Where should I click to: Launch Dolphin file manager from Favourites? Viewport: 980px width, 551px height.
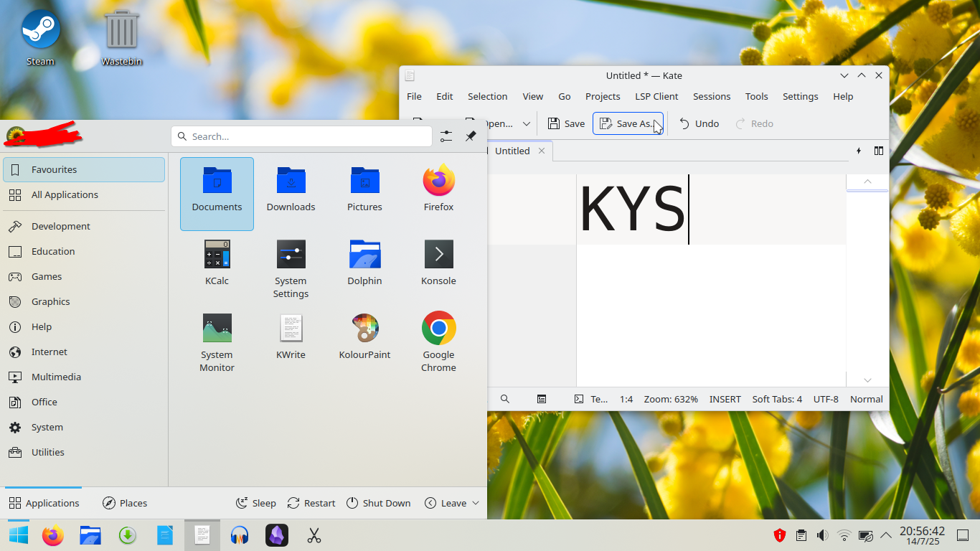(x=364, y=268)
